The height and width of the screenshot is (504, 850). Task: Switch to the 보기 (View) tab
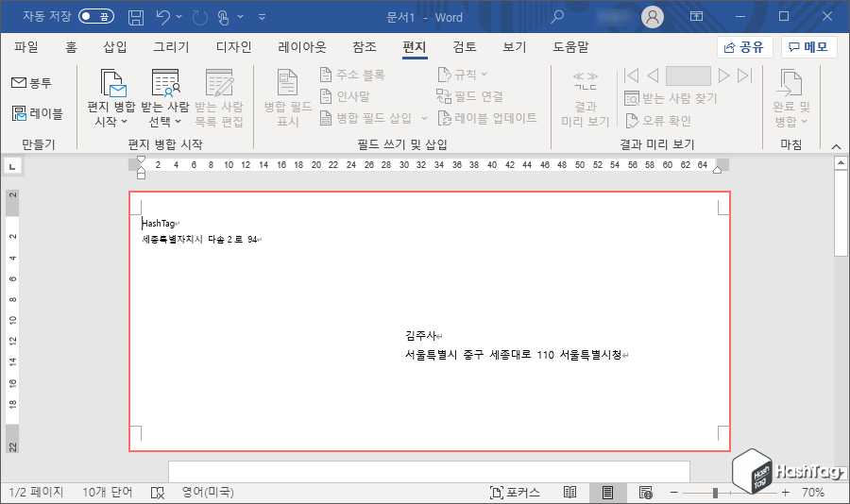[x=515, y=47]
